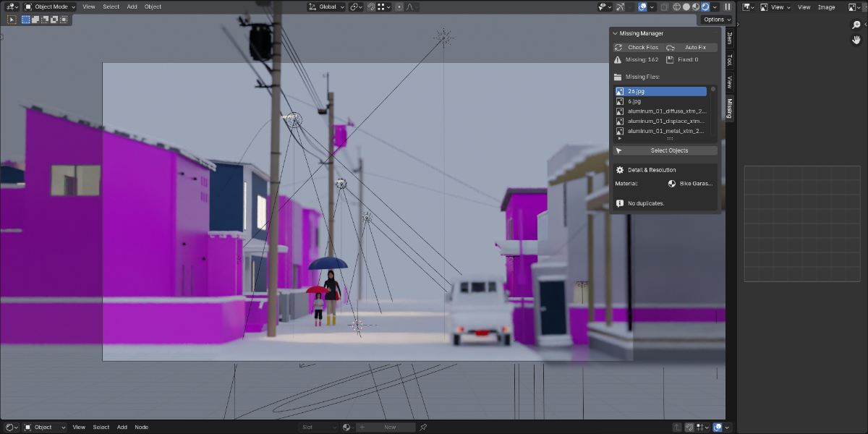Switch to the Item sidebar tab

pos(729,38)
